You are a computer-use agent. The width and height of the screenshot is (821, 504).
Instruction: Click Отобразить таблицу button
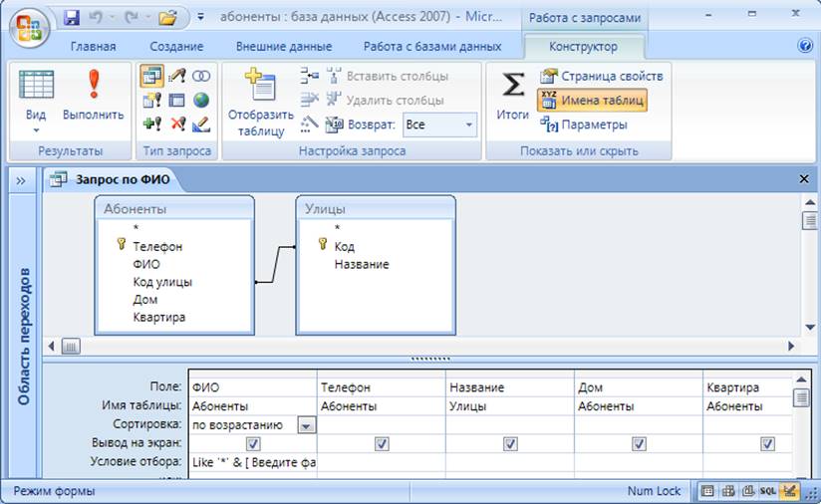tap(260, 103)
